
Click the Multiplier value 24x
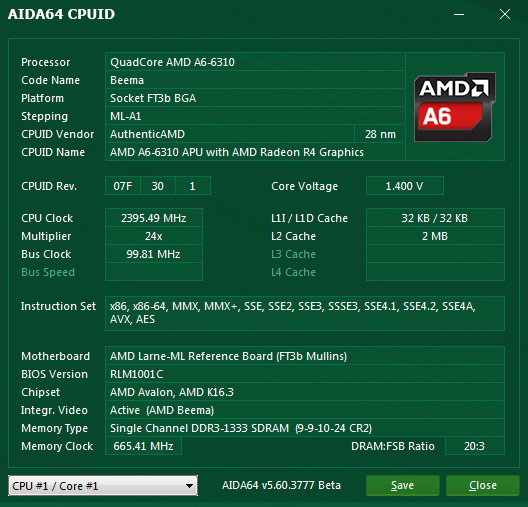154,236
